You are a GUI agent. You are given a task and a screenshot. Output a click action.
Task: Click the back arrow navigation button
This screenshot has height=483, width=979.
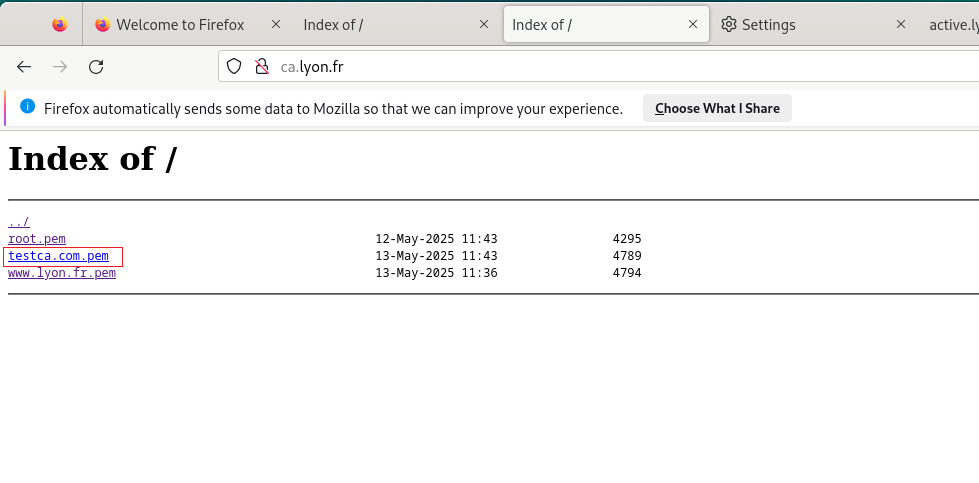point(24,67)
